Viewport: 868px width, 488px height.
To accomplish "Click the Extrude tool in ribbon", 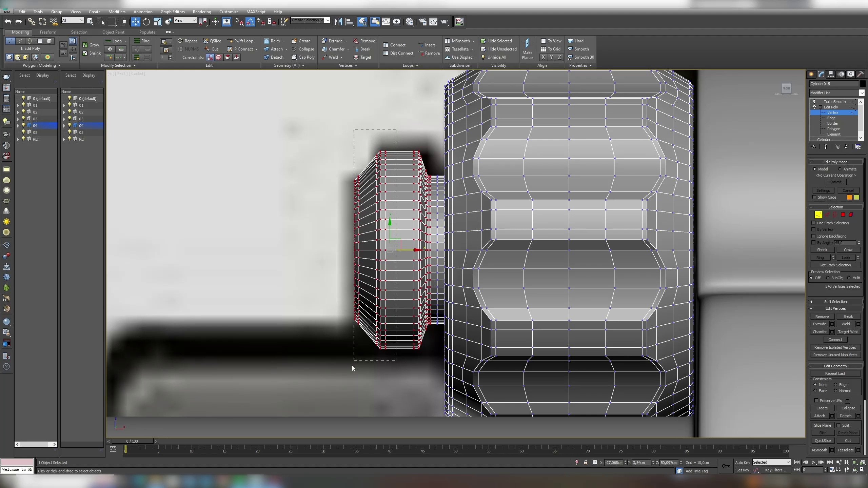I will pos(335,41).
